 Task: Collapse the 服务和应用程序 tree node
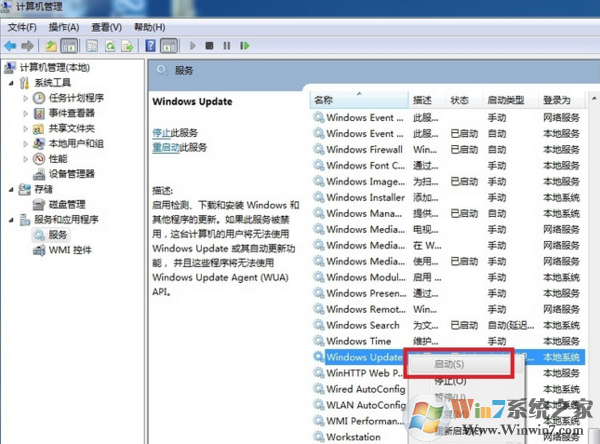click(x=10, y=219)
